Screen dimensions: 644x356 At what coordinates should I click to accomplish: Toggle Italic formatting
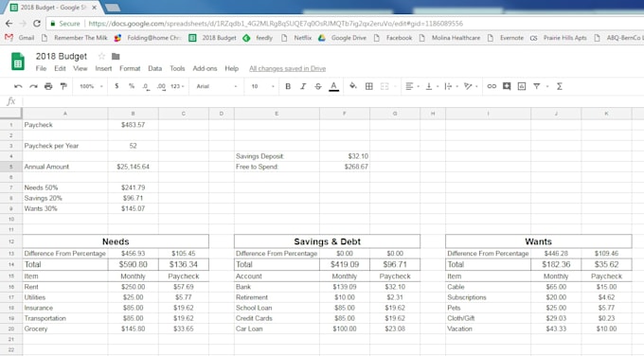(303, 86)
